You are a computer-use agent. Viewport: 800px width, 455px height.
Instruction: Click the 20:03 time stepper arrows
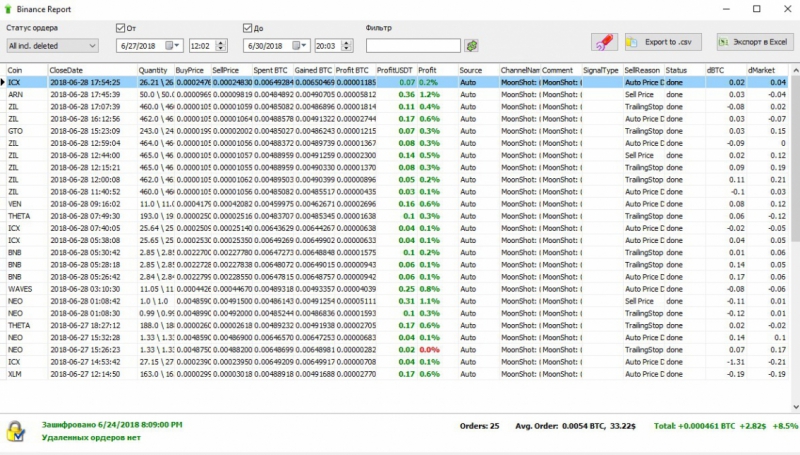tap(346, 45)
